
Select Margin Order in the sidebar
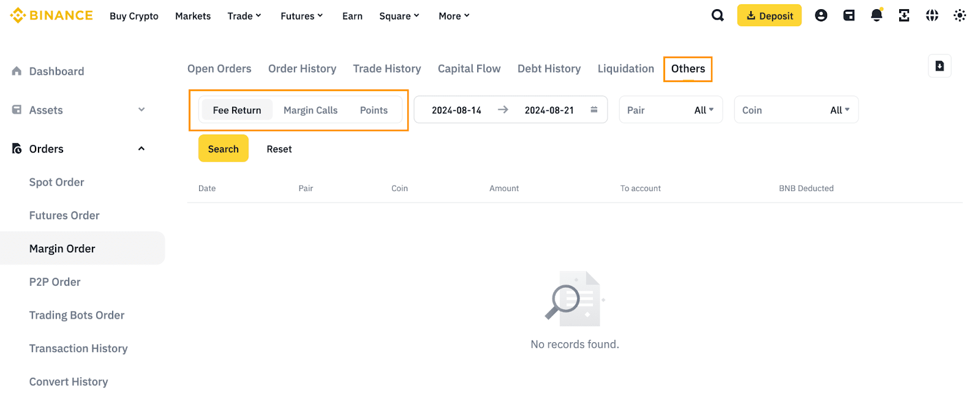82,248
